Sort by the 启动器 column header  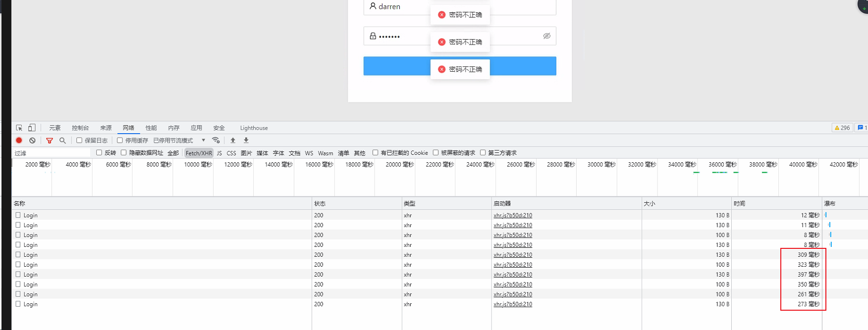pyautogui.click(x=567, y=203)
